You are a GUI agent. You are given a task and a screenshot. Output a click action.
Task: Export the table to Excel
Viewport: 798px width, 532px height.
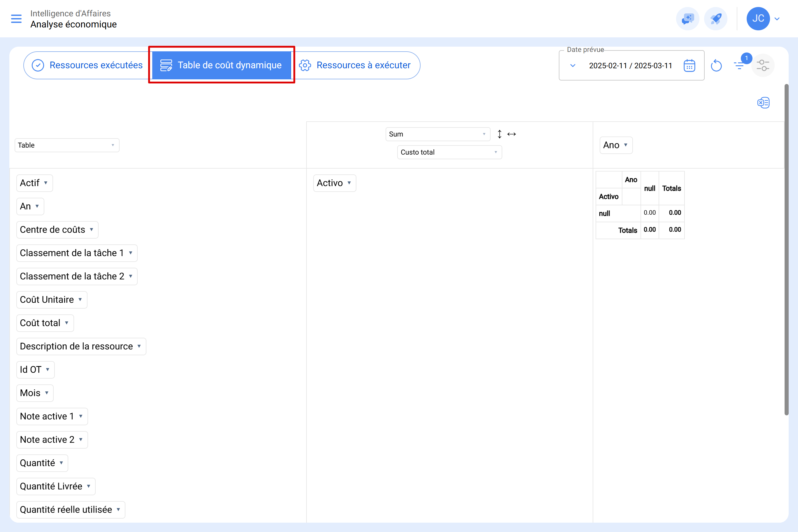click(763, 102)
